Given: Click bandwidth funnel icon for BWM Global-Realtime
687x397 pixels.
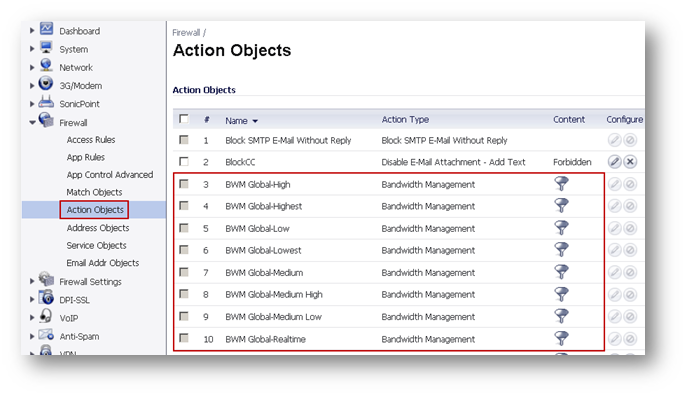Looking at the screenshot, I should point(561,338).
